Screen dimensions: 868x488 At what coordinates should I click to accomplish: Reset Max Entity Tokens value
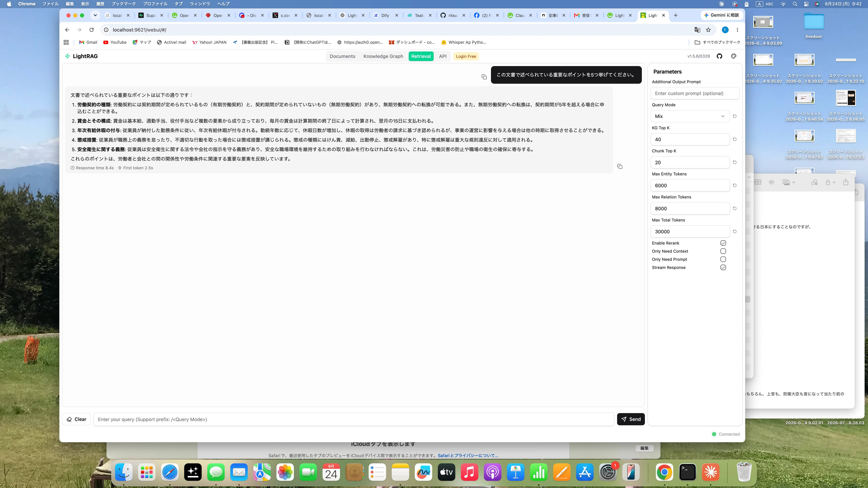(735, 186)
